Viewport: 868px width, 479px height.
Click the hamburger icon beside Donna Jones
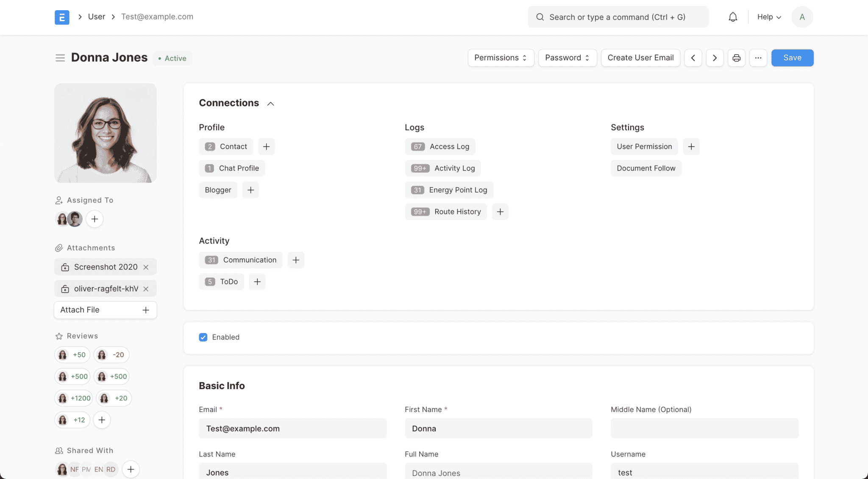(60, 58)
